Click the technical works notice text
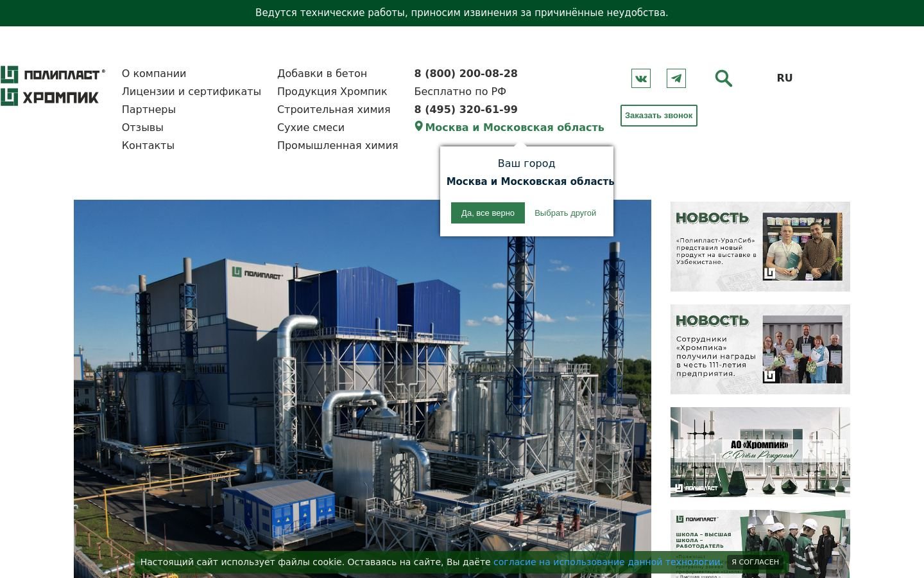This screenshot has width=924, height=578. 462,13
